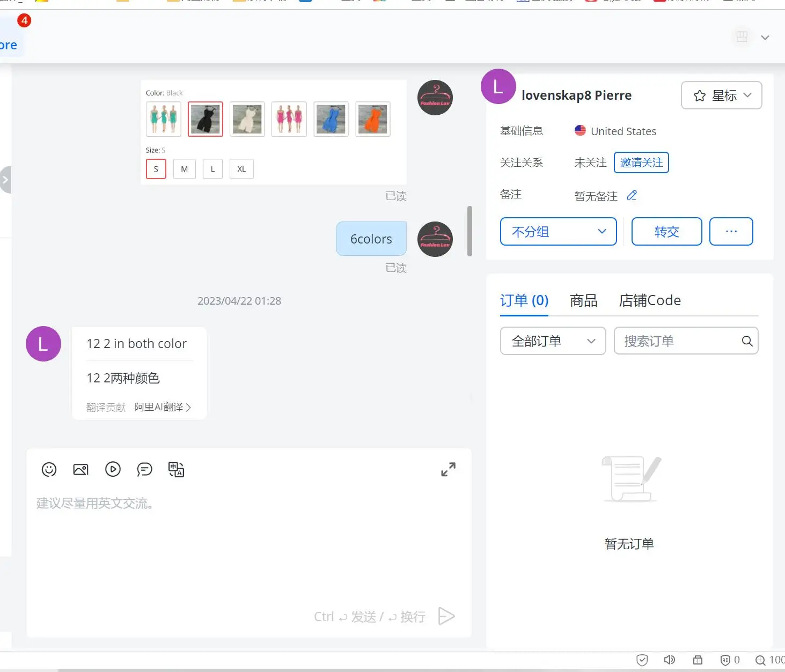Expand the message input box to fullscreen
This screenshot has width=785, height=672.
coord(448,469)
